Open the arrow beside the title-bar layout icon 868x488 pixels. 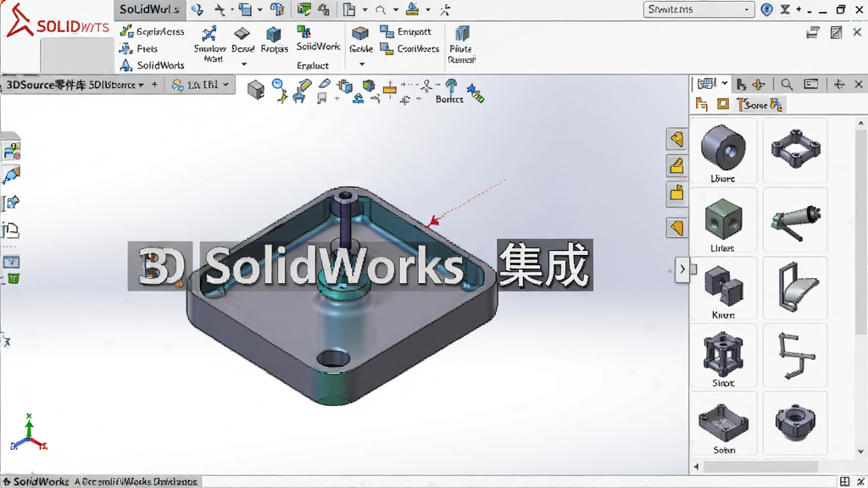[x=364, y=9]
